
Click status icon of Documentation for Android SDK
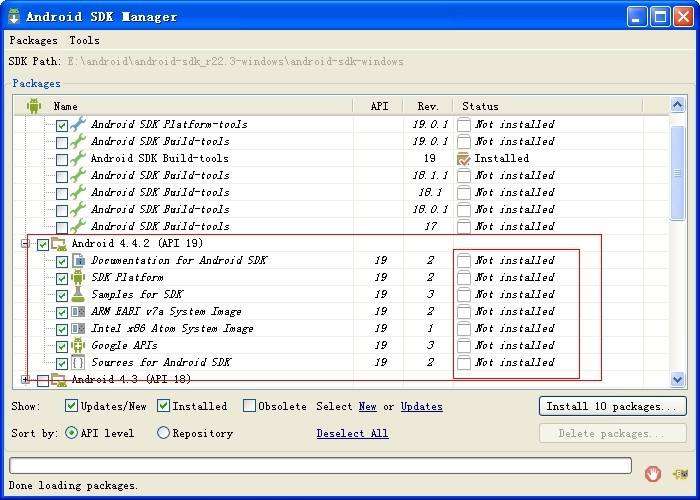pos(464,260)
